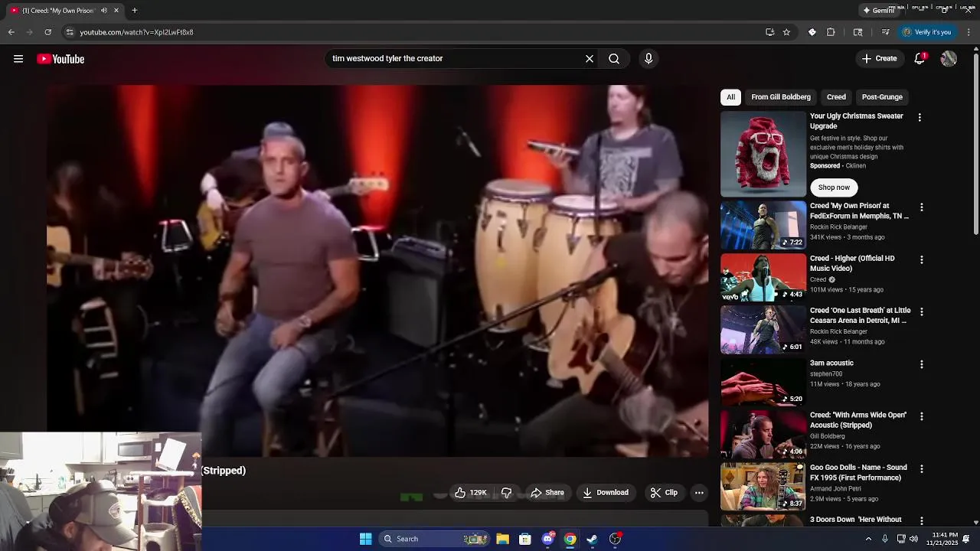Start voice search with the microphone icon
The width and height of the screenshot is (980, 551).
point(648,59)
